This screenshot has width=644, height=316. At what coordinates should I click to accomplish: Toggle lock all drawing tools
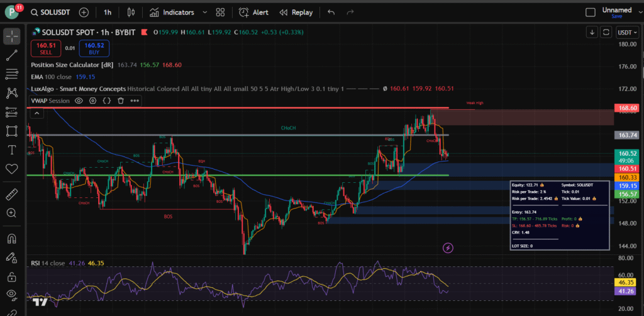(x=12, y=276)
